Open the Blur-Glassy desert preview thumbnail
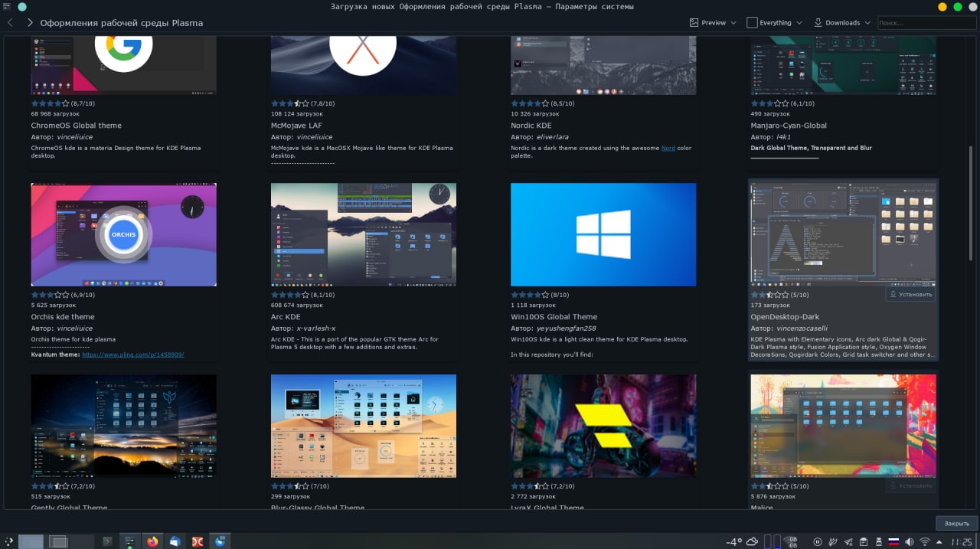Screen dimensions: 980x549 (364, 426)
